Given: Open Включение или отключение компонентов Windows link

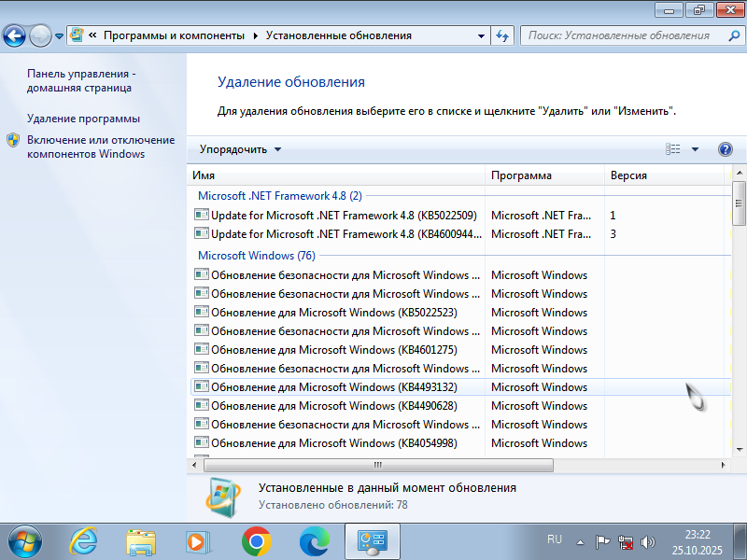Looking at the screenshot, I should pyautogui.click(x=100, y=147).
